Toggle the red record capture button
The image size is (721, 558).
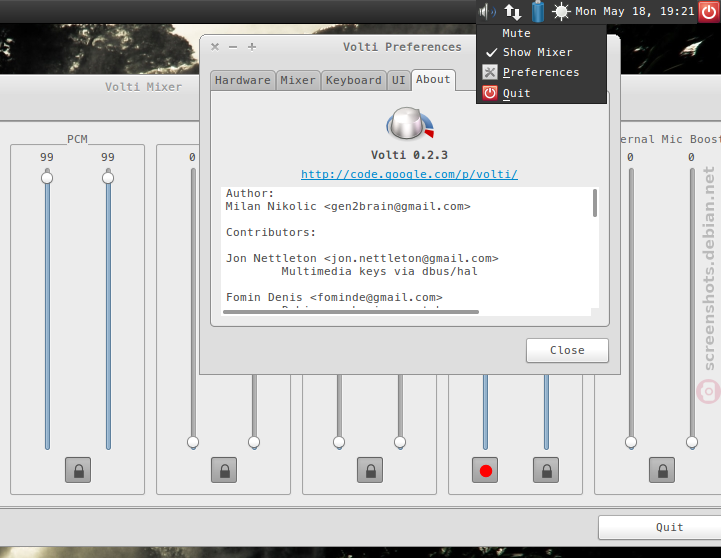click(485, 470)
